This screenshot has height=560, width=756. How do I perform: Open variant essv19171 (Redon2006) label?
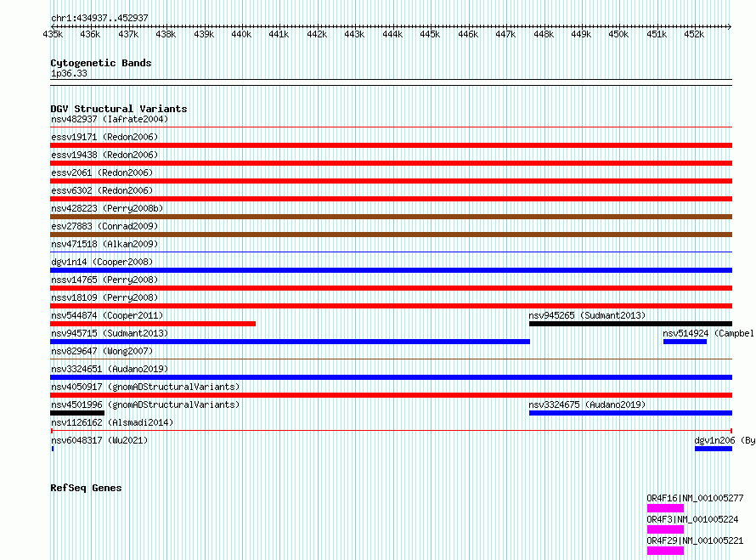coord(104,137)
